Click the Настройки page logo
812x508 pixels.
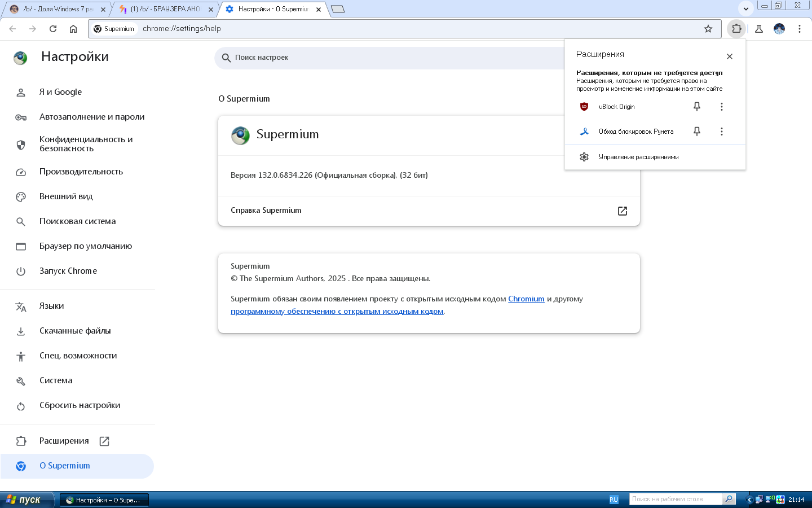pyautogui.click(x=20, y=58)
